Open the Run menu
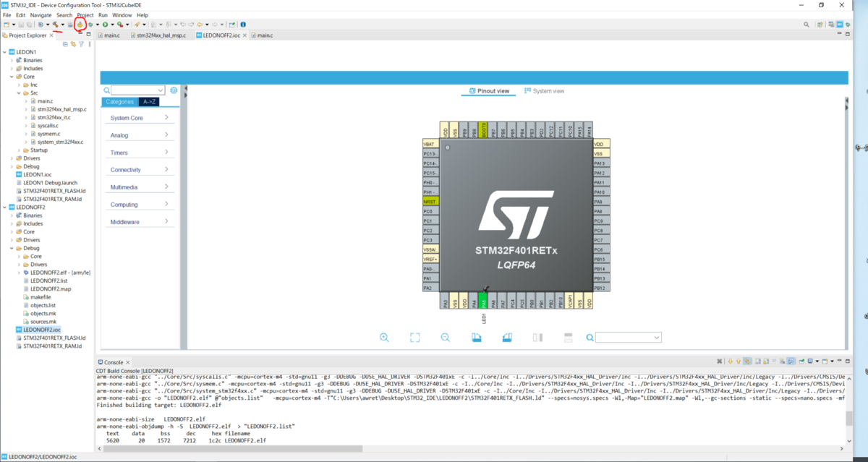This screenshot has width=868, height=462. 103,14
